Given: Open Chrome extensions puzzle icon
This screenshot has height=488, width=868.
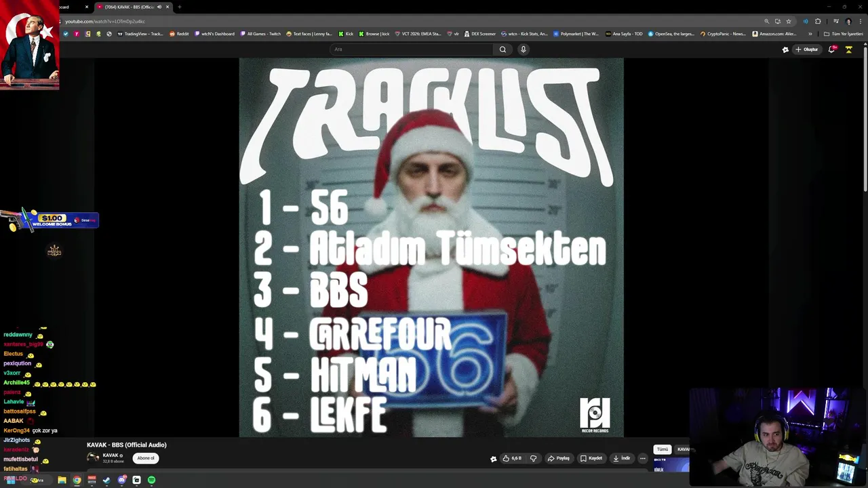Looking at the screenshot, I should 818,21.
